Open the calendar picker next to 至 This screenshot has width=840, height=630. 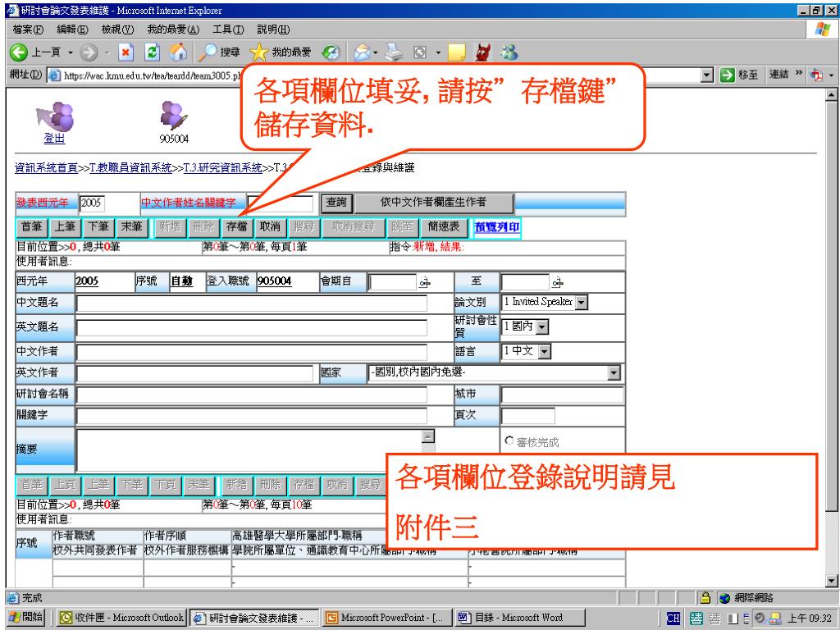pyautogui.click(x=557, y=282)
